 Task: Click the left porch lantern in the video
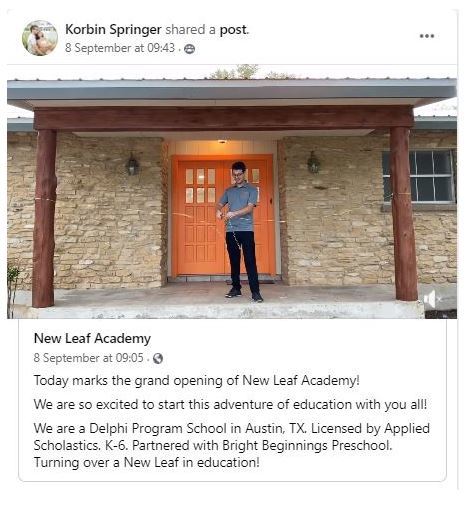click(x=132, y=164)
